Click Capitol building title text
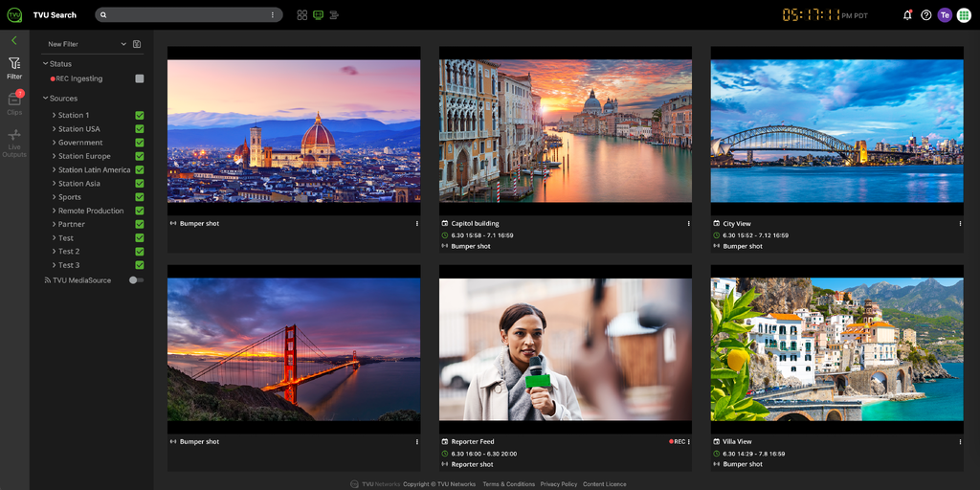The image size is (980, 490). tap(475, 224)
